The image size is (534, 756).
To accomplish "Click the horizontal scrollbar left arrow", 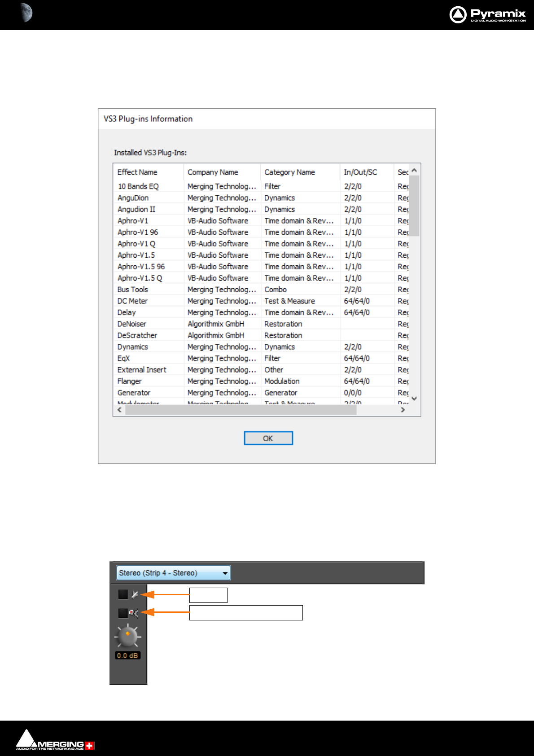I will tap(119, 410).
